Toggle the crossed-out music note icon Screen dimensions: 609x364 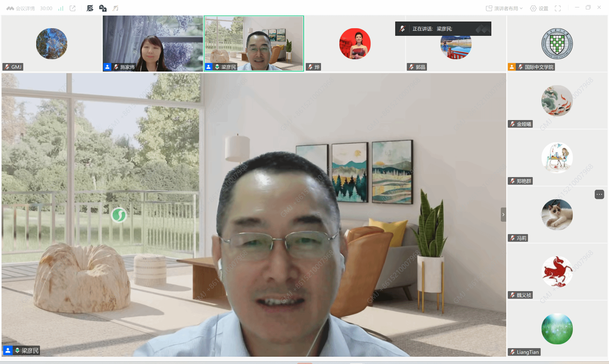point(115,8)
